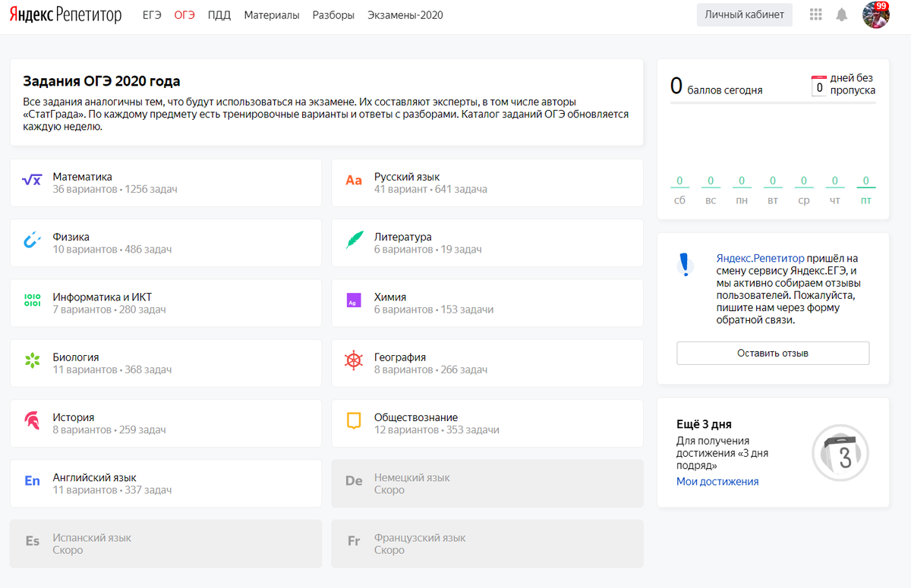911x588 pixels.
Task: Click the text '12 вариантов • 353 задачи'
Action: [437, 429]
